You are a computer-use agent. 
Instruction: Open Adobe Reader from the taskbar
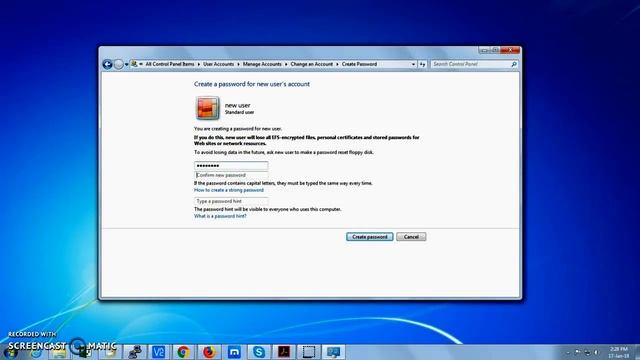pyautogui.click(x=284, y=352)
